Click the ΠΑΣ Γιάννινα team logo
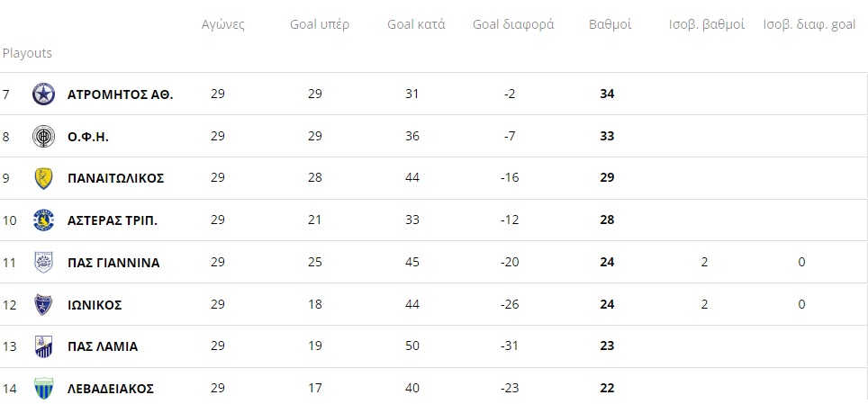Screen dimensions: 868x404 (44, 263)
